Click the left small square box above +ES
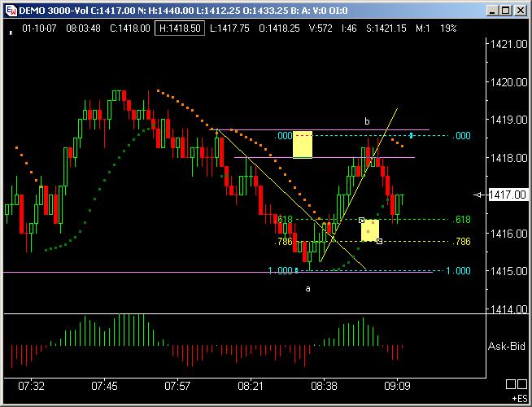 [510, 385]
